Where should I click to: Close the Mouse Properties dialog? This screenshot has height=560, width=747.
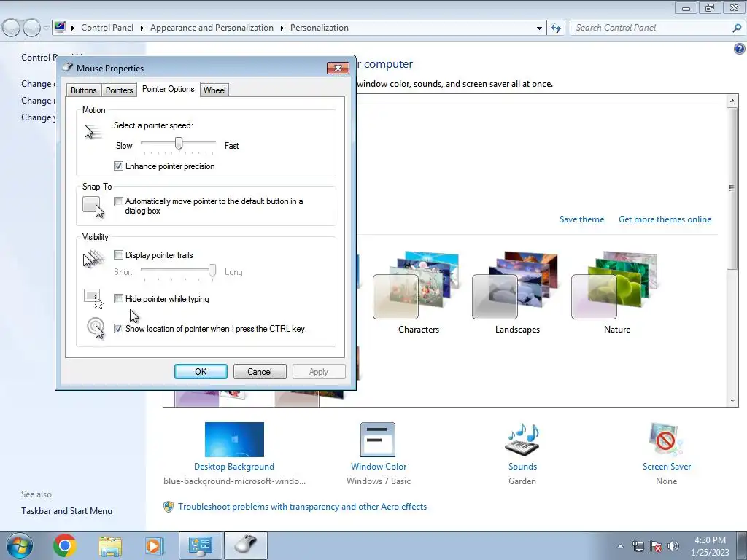pyautogui.click(x=338, y=68)
